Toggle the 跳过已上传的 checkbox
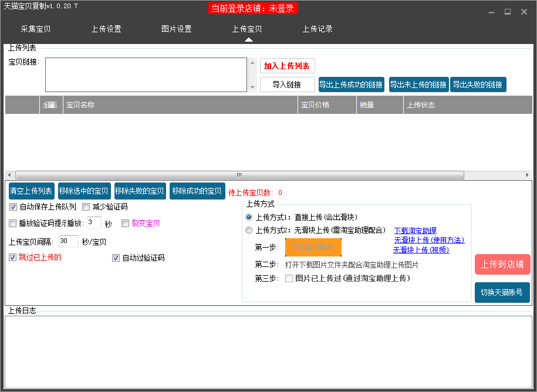537x392 pixels. (x=13, y=258)
